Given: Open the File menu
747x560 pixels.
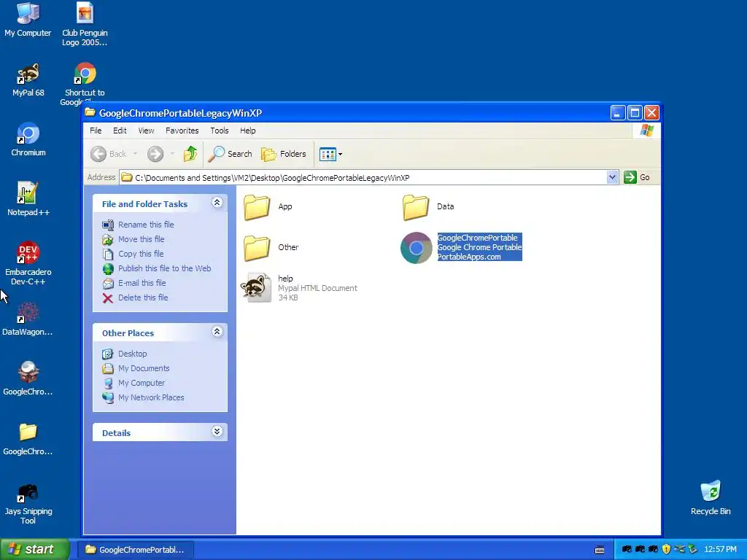Looking at the screenshot, I should [x=96, y=131].
